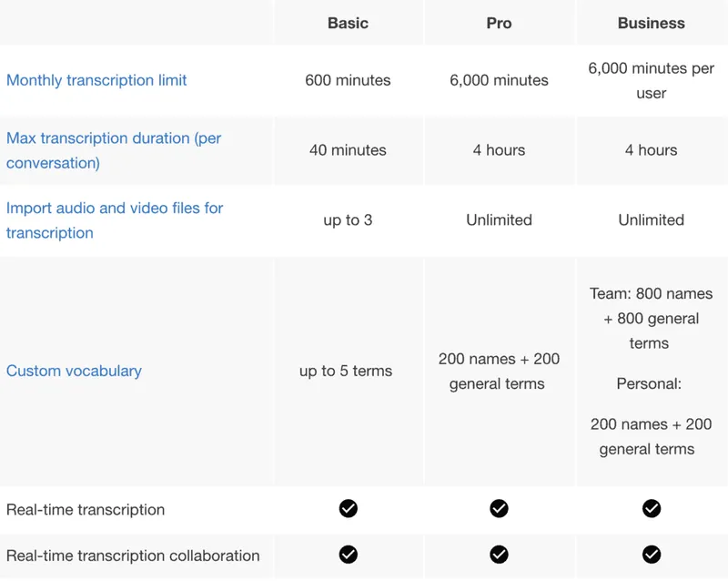
Task: Click the 600 minutes Basic cell
Action: coord(348,80)
